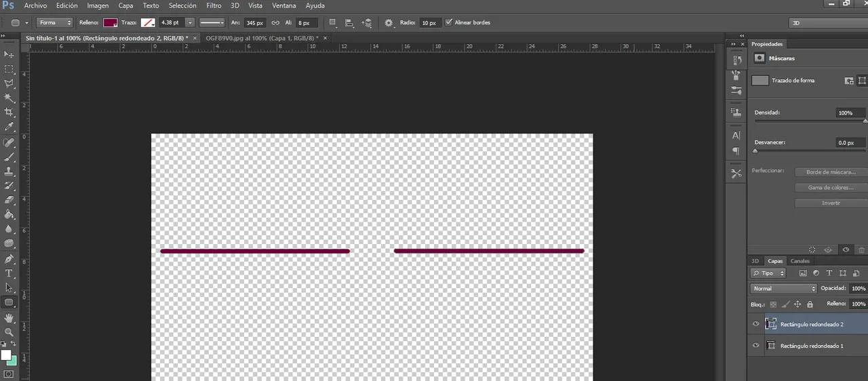This screenshot has width=868, height=381.
Task: Hide the Rectángulo redondeado 2 layer
Action: [755, 324]
